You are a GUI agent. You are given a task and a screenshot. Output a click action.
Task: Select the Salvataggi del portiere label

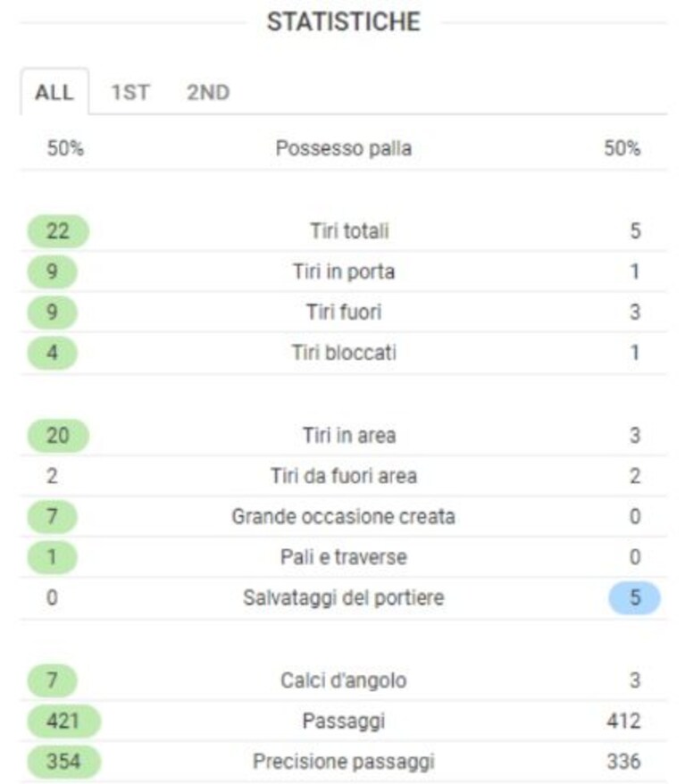tap(344, 597)
